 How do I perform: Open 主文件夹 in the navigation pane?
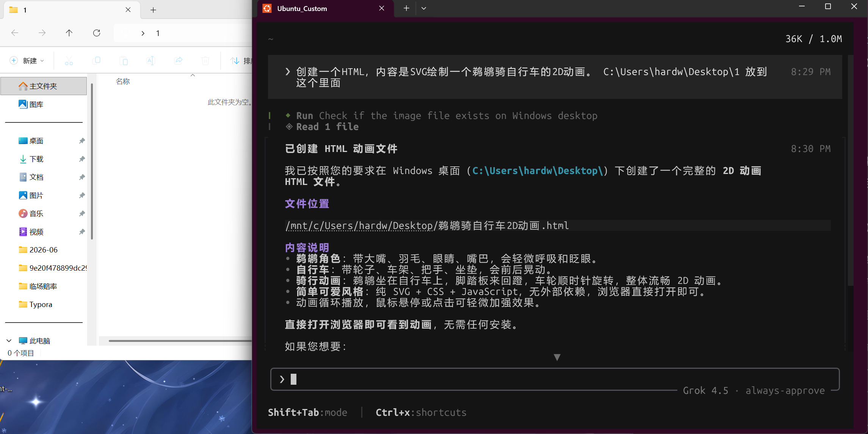coord(44,86)
